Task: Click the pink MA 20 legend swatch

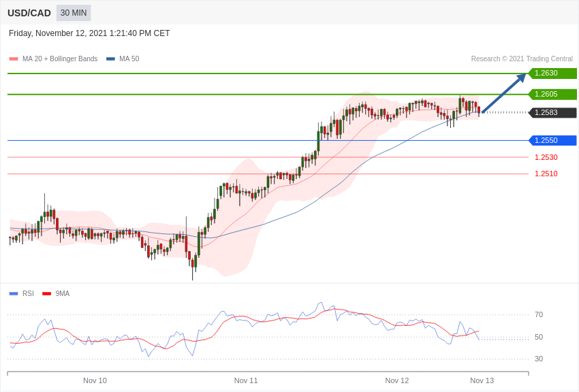Action: tap(14, 59)
